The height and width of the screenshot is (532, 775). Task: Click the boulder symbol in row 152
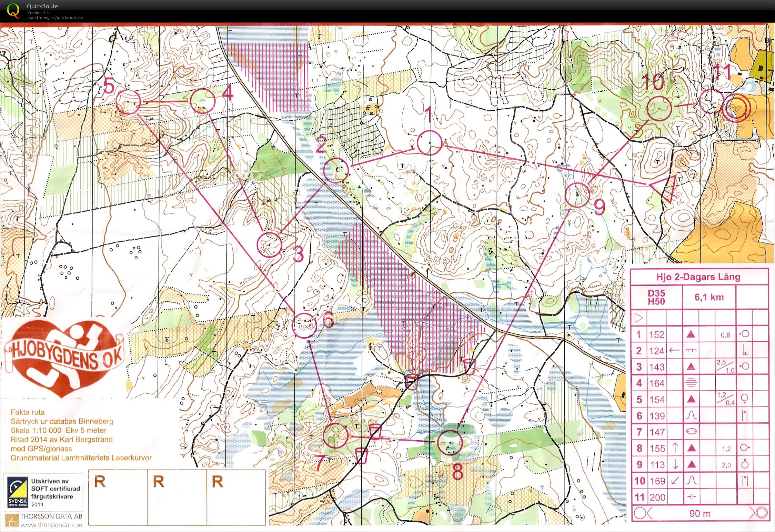(691, 334)
